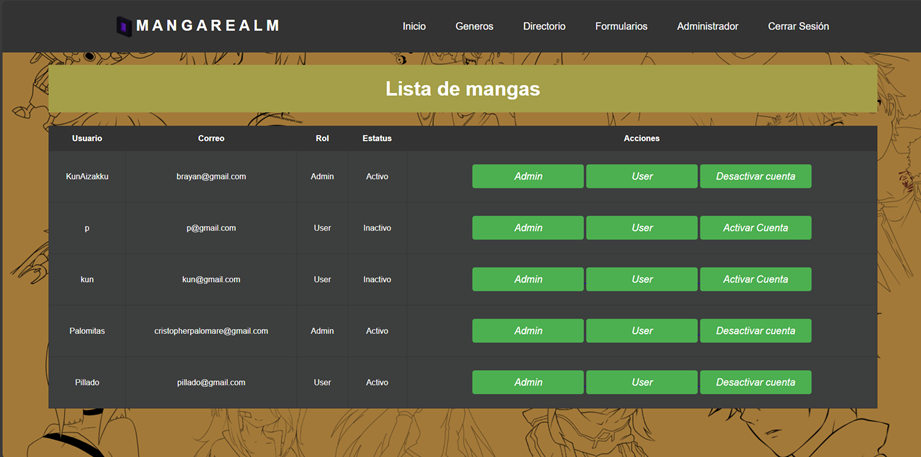Set Palomitas role to User

642,331
